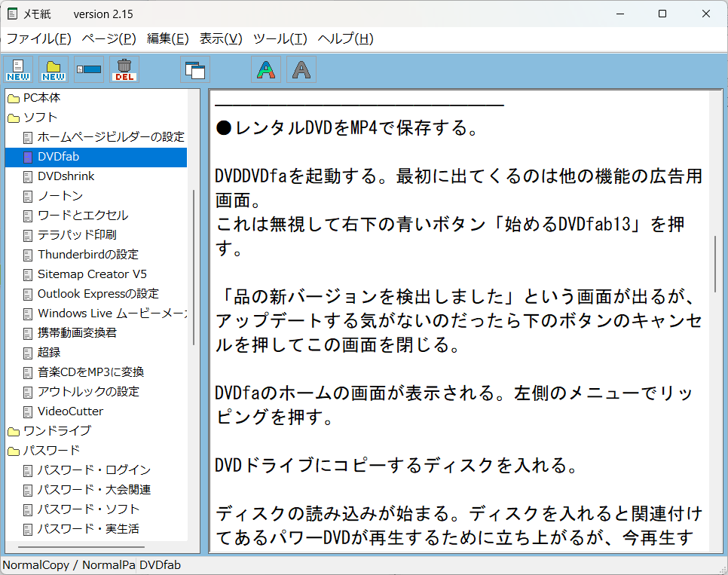
Task: Select the 超録 page
Action: click(x=49, y=353)
